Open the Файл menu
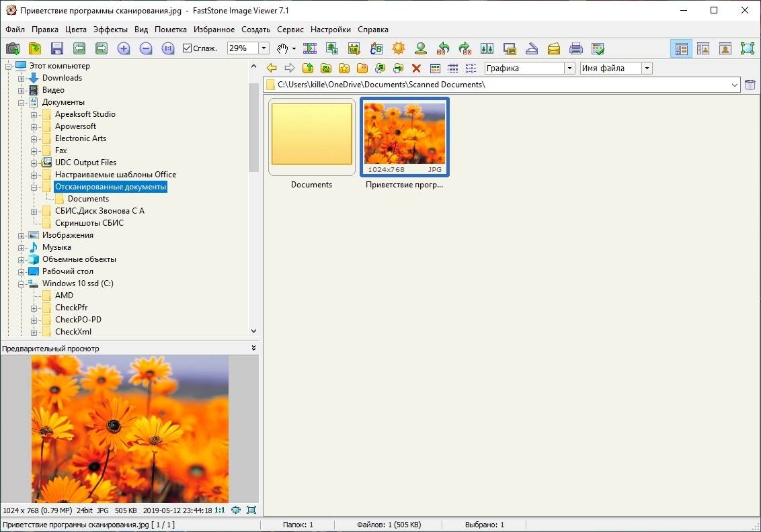The image size is (761, 532). [x=15, y=30]
